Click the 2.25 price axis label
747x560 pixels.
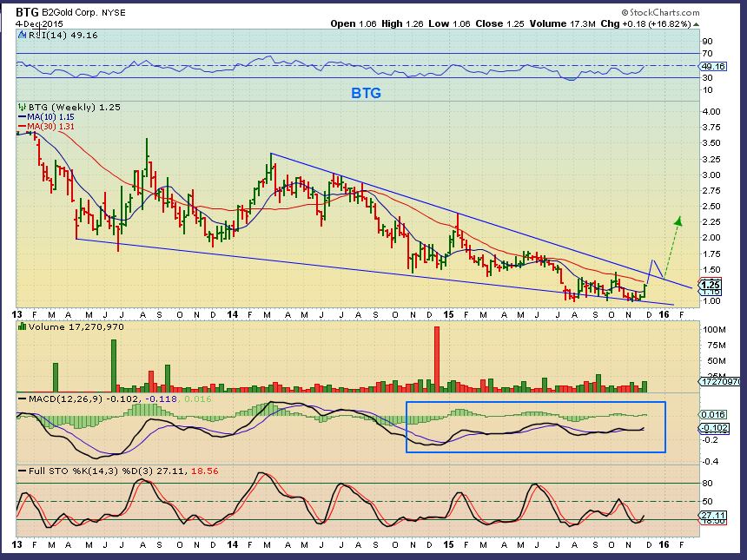coord(711,222)
